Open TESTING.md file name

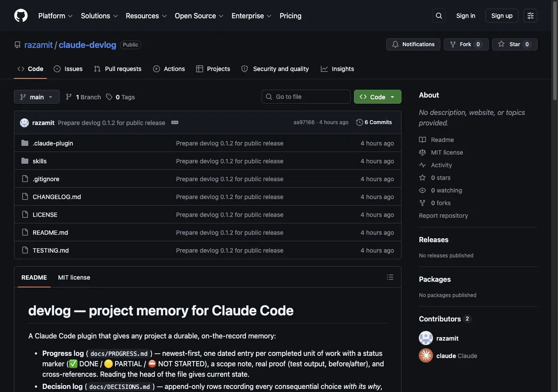51,250
